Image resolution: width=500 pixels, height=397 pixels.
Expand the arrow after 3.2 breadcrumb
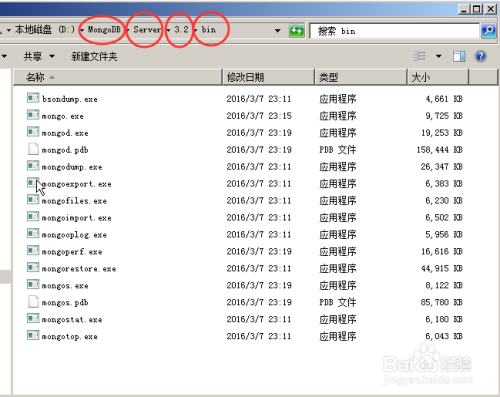coord(196,30)
